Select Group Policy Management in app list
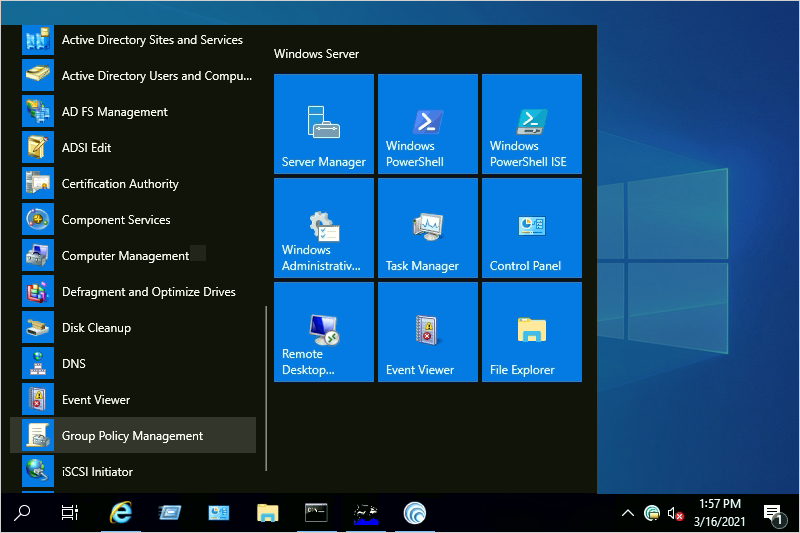800x533 pixels. click(x=132, y=436)
